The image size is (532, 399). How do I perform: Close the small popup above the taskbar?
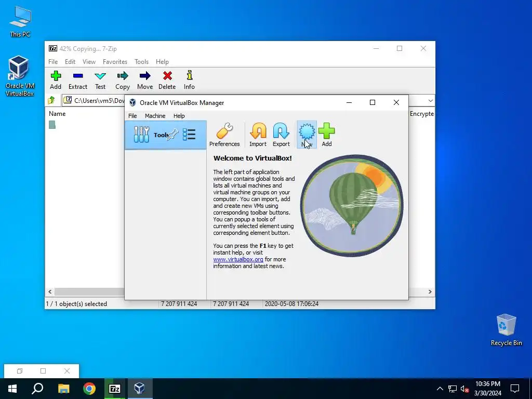(67, 371)
